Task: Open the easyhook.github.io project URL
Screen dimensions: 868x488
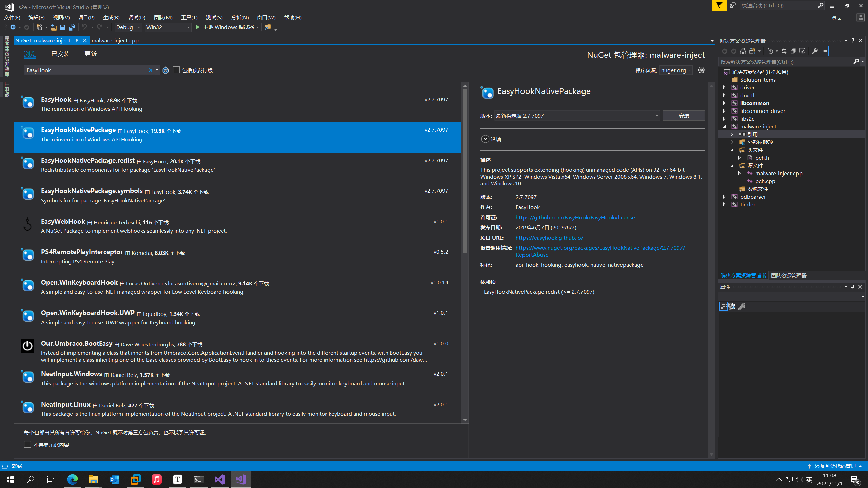Action: pyautogui.click(x=549, y=238)
